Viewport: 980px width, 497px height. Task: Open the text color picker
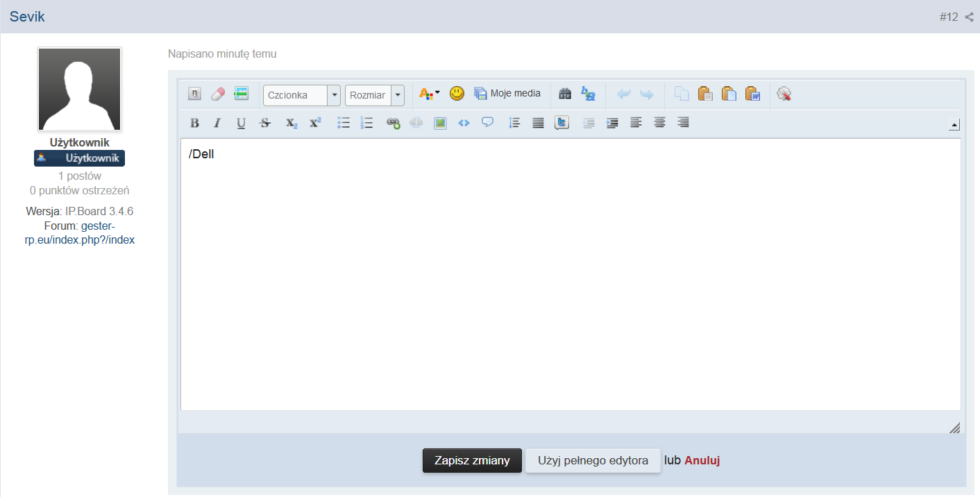(429, 94)
